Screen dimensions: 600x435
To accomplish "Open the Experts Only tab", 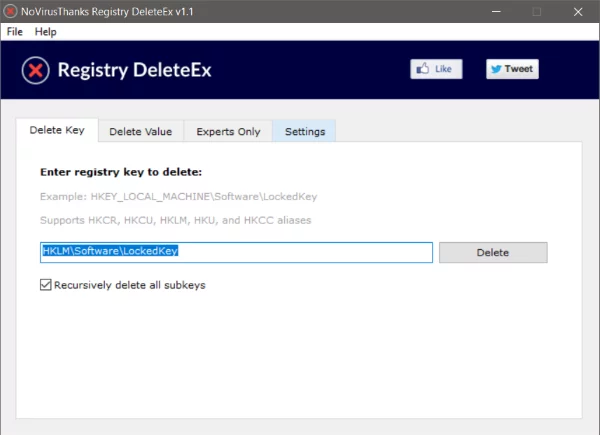I will pos(228,132).
